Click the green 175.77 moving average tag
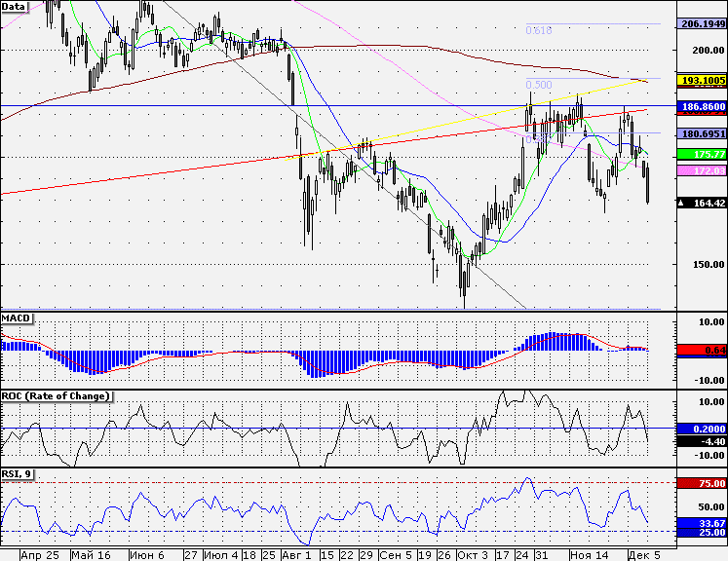This screenshot has width=728, height=561. pos(702,154)
